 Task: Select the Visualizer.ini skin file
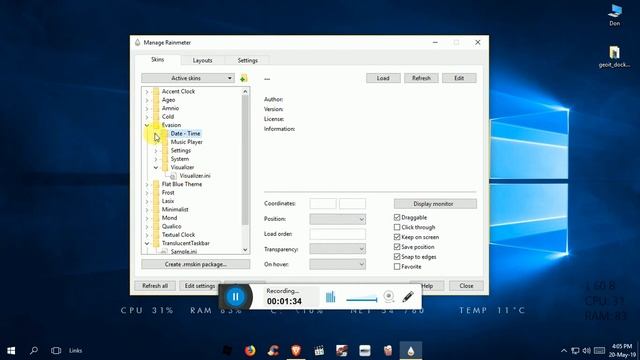point(195,176)
